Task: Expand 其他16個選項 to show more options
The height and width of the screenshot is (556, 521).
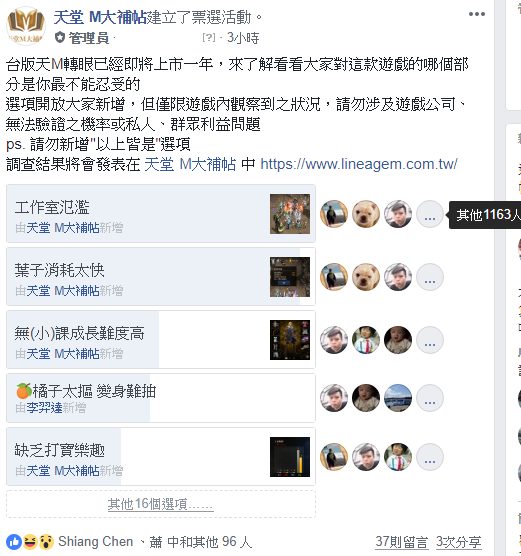Action: coord(161,504)
